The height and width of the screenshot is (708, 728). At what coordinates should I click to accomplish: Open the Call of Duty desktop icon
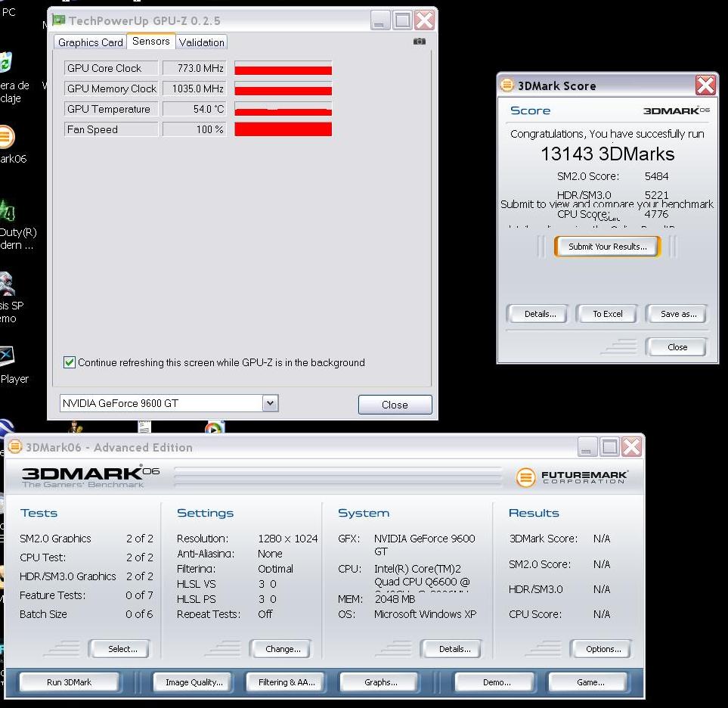point(8,210)
